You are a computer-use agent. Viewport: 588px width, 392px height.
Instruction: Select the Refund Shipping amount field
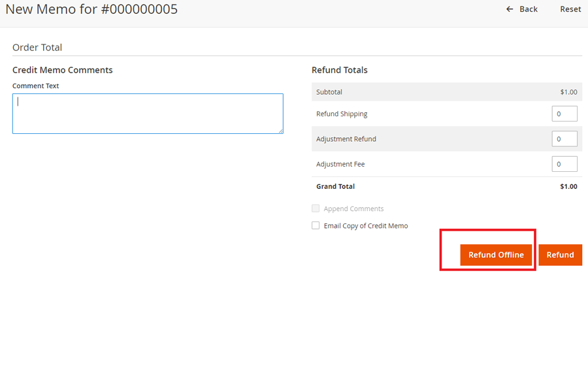point(564,114)
